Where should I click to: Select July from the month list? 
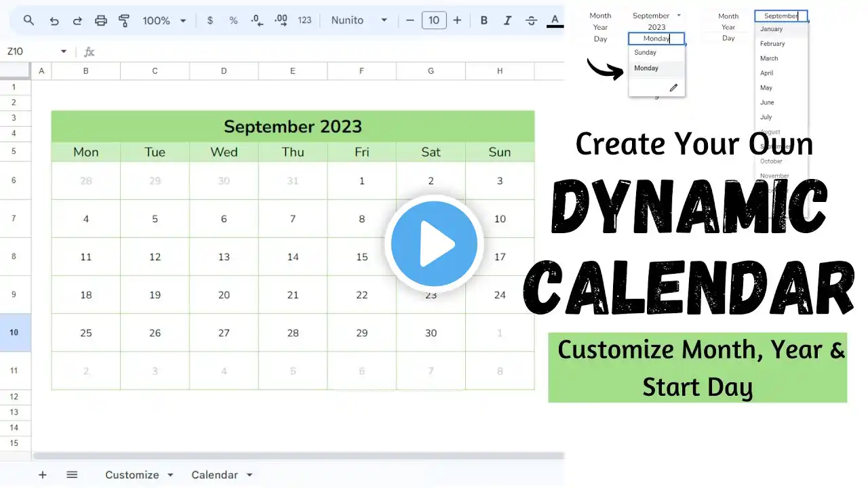(781, 117)
